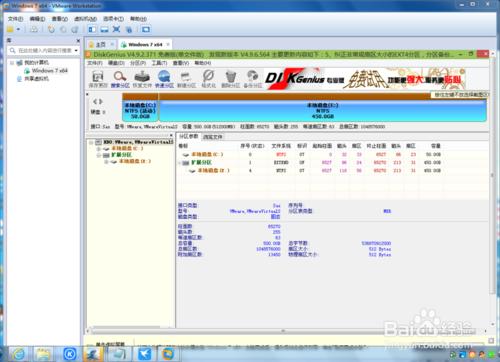Switch to Partition Parameters (分区参数) tab

(189, 136)
